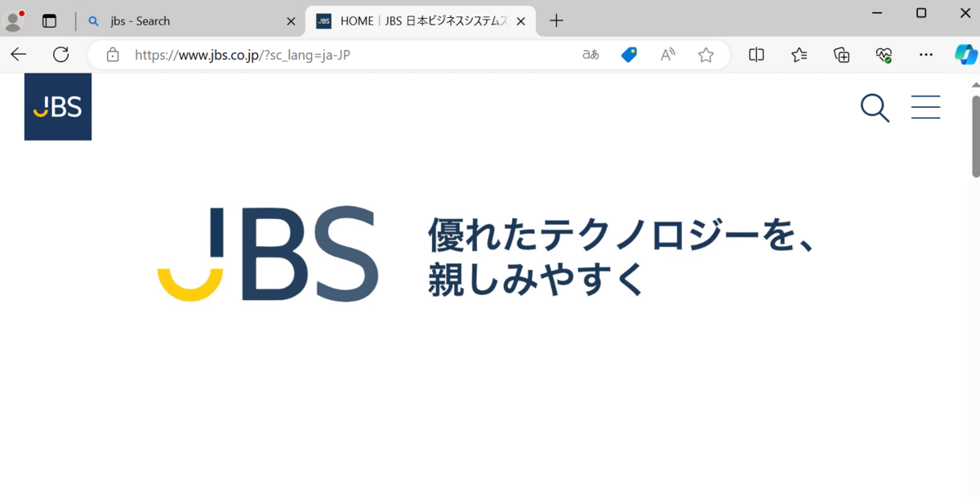Switch to the 'jbs - Search' tab

click(193, 21)
